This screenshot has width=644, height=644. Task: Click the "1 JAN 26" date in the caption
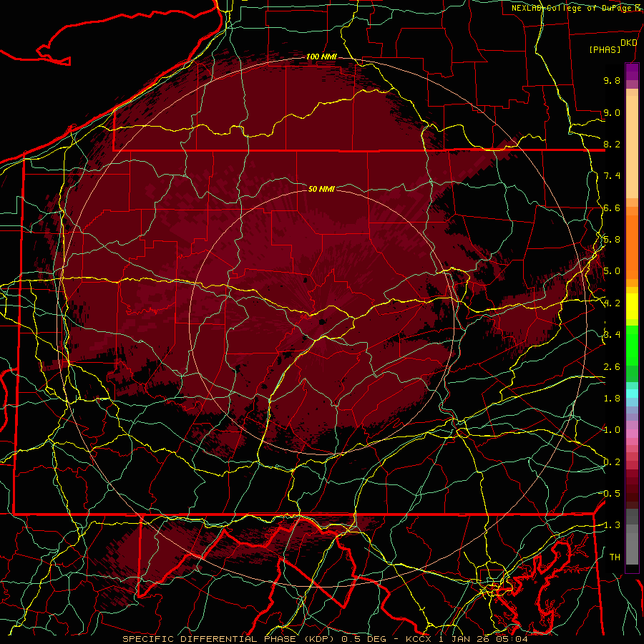(x=464, y=639)
